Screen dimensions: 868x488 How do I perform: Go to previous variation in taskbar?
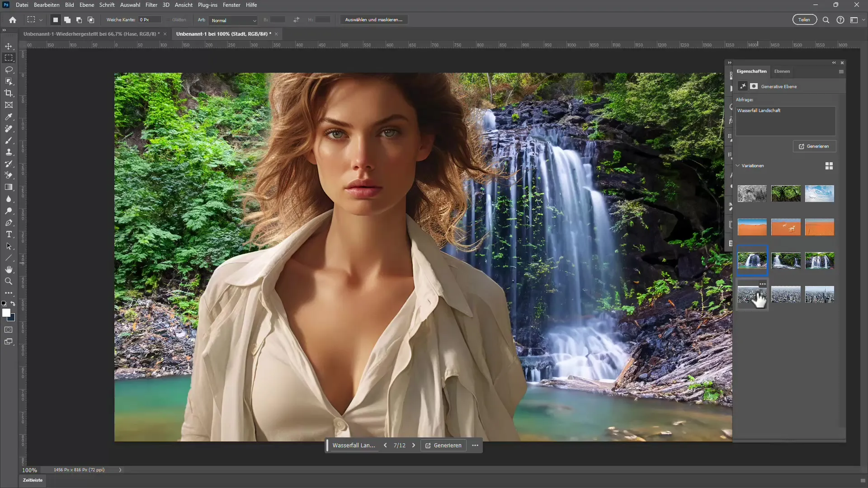pyautogui.click(x=385, y=446)
